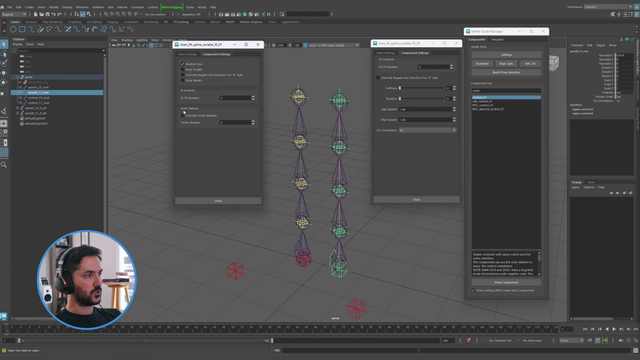Toggle Show Setting After Create New Component
The image size is (640, 360).
click(x=473, y=290)
